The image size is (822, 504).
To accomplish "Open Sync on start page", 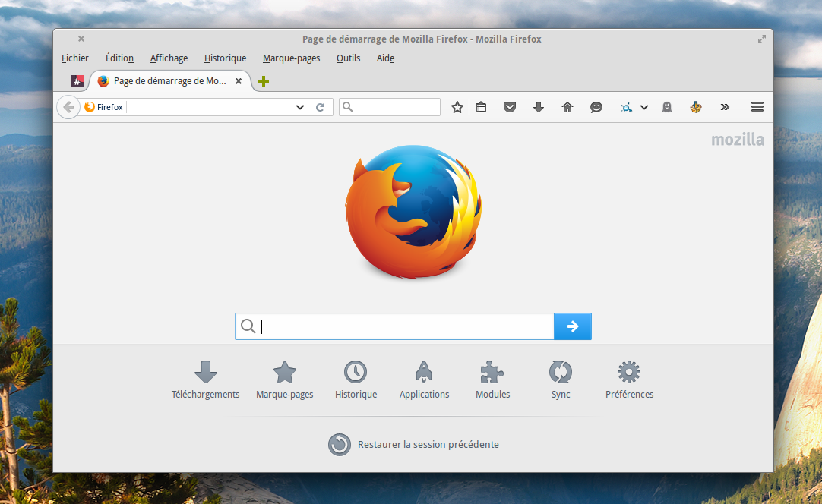I will tap(561, 380).
